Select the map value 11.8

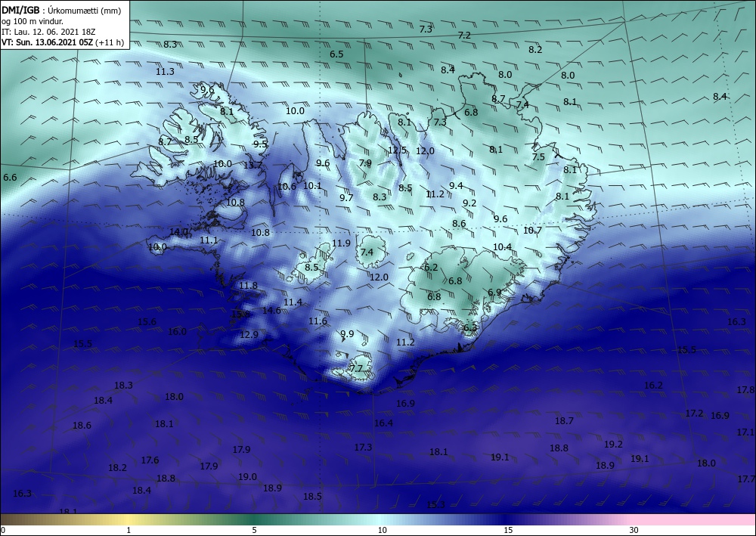248,286
